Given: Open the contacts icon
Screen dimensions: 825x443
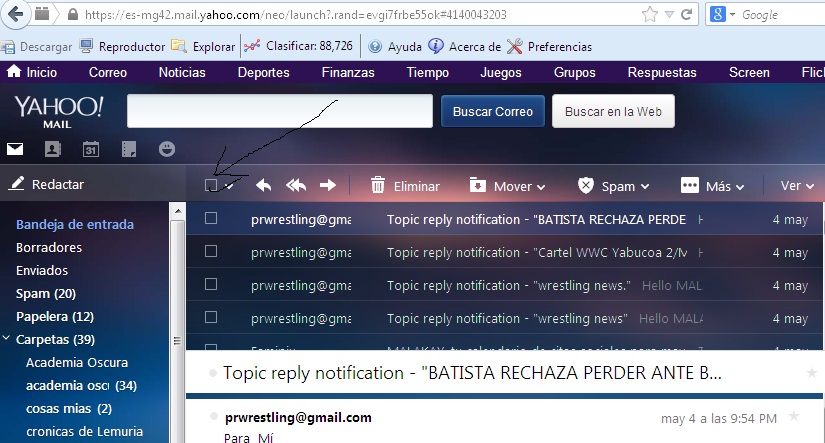Looking at the screenshot, I should [53, 149].
